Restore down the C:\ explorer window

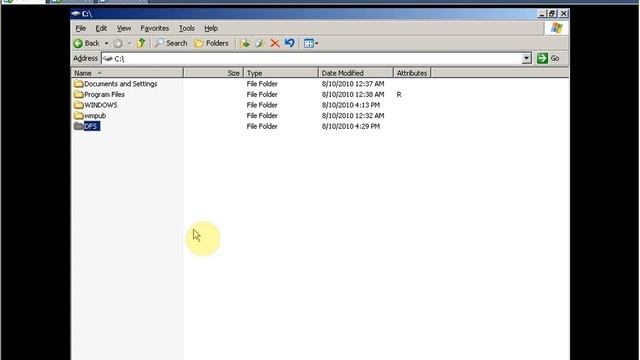coord(553,13)
